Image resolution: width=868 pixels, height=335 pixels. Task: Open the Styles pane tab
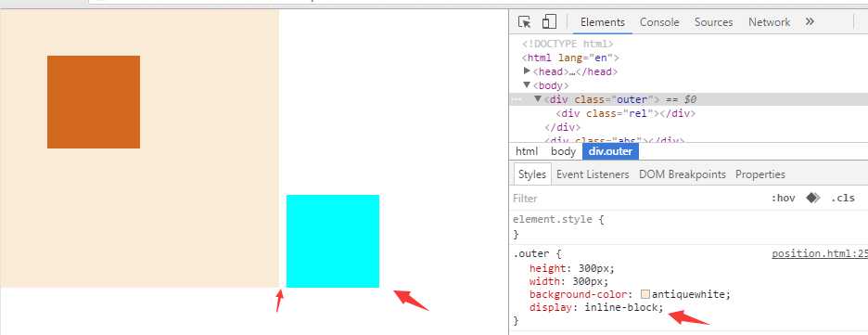point(532,174)
